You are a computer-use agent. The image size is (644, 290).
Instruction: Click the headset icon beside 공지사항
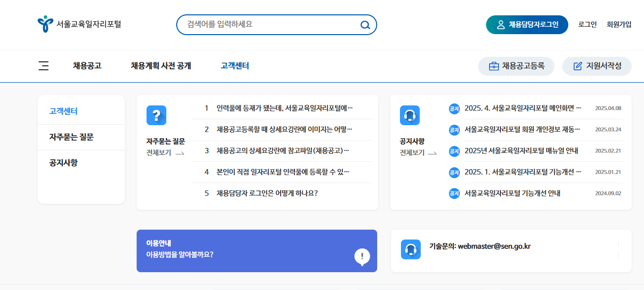point(410,115)
